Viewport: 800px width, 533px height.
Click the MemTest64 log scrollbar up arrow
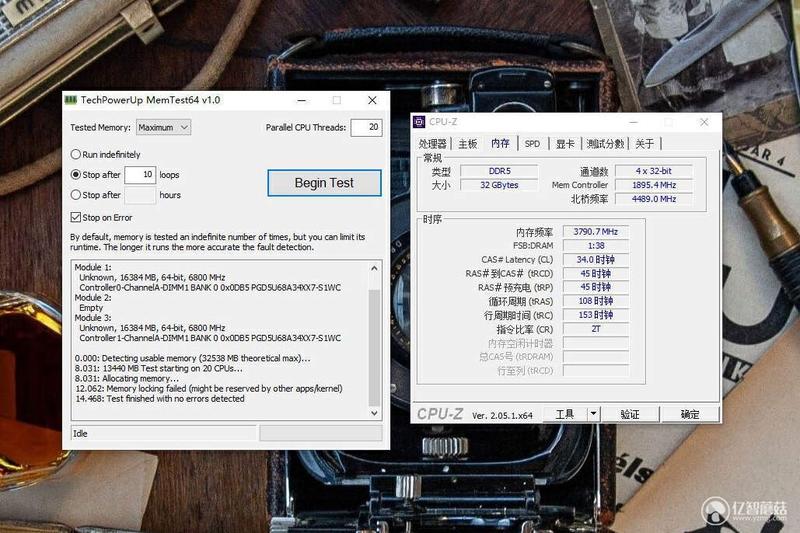[374, 268]
